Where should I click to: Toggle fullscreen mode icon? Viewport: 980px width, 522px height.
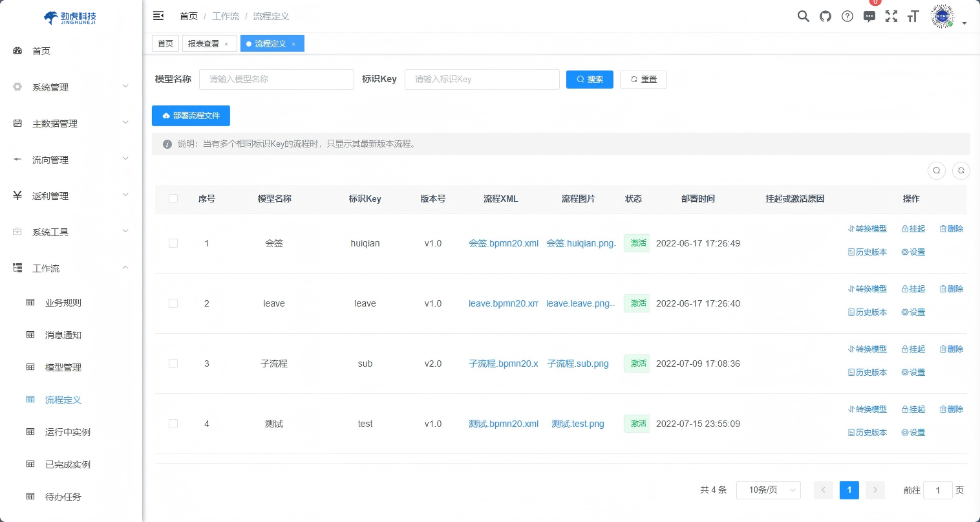[x=891, y=17]
